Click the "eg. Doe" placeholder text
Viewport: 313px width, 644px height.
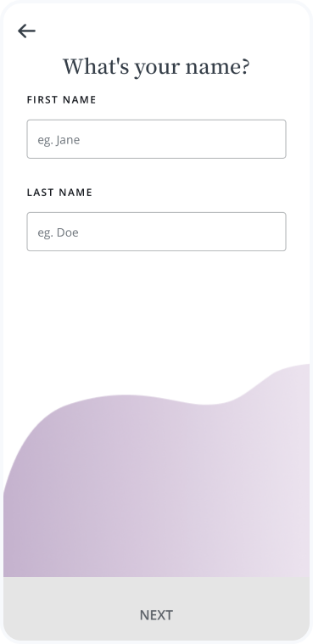[58, 232]
